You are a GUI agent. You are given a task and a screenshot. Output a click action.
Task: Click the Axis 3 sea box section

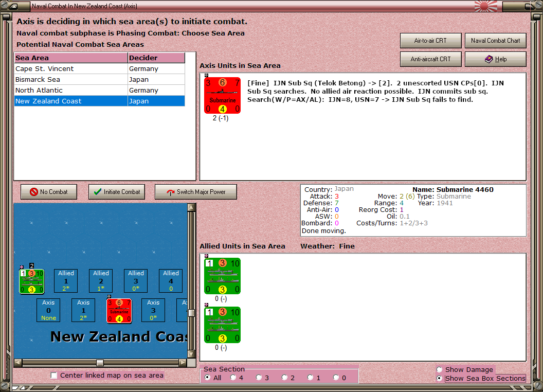point(153,310)
